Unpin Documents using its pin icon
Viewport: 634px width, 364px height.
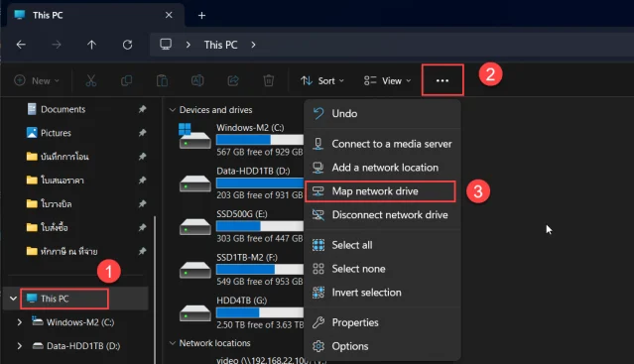[142, 109]
